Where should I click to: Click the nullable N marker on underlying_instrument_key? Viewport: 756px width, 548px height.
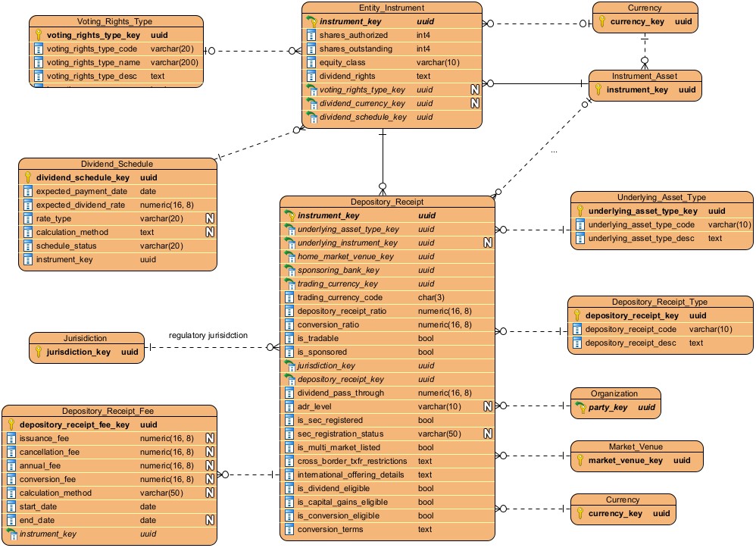point(488,243)
